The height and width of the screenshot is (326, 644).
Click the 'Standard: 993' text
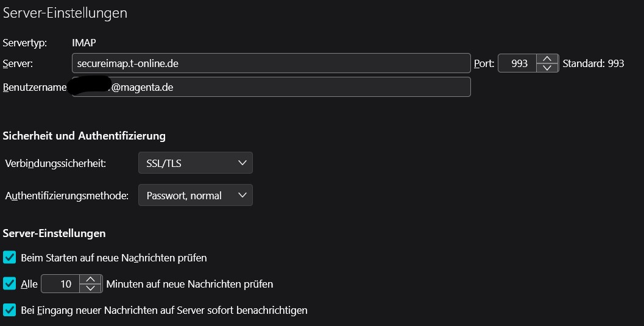coord(593,63)
